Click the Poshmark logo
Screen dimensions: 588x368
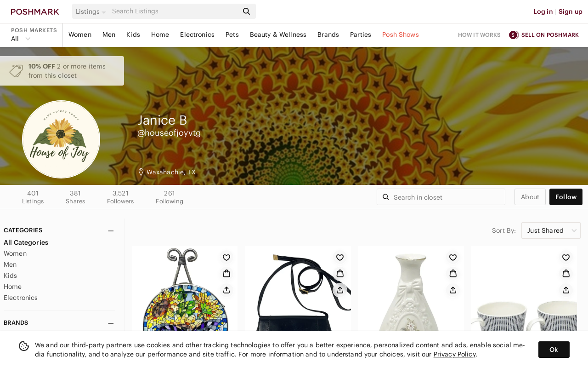point(35,11)
